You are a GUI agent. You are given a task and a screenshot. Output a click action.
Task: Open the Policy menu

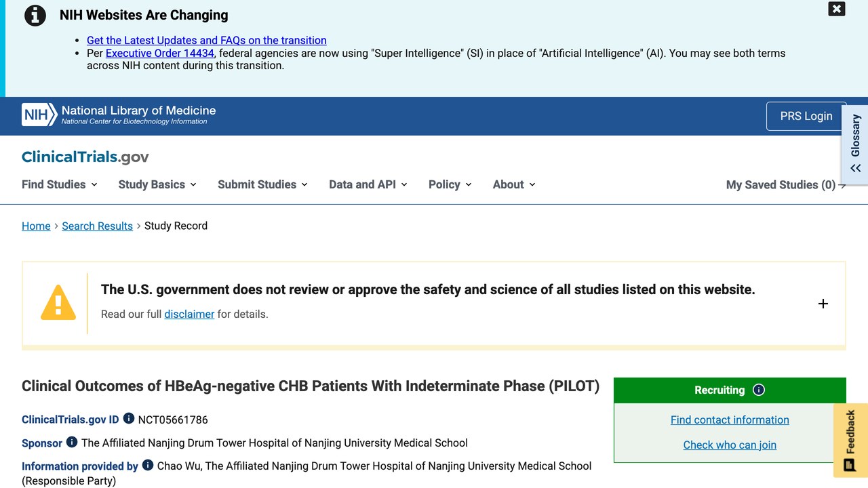pos(450,184)
